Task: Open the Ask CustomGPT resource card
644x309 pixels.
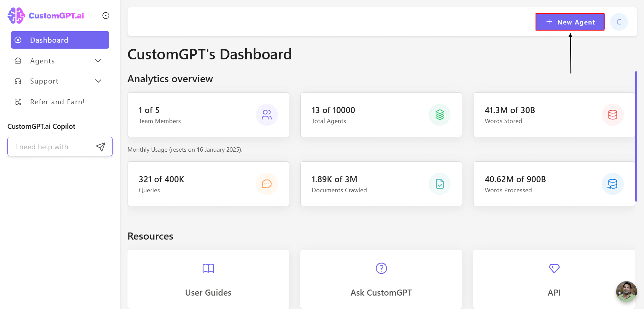Action: [381, 279]
